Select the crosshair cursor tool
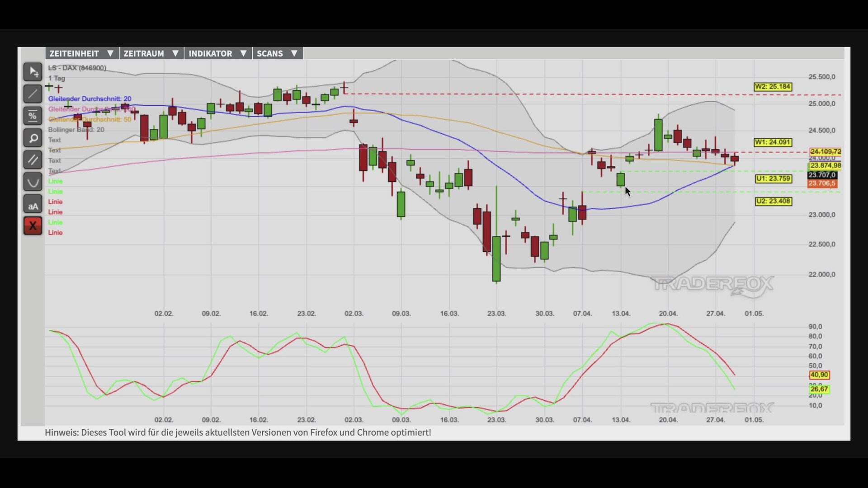 pos(33,72)
